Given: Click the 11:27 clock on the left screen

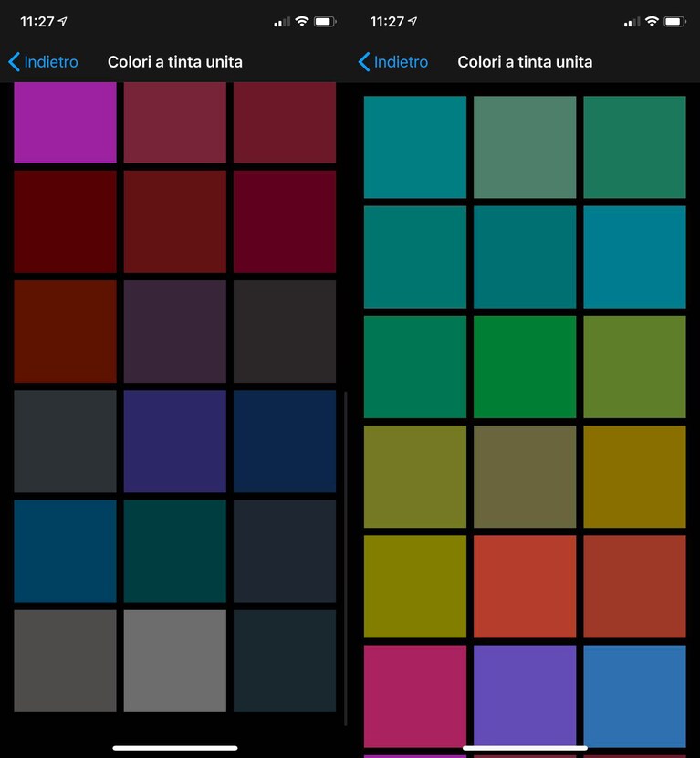Looking at the screenshot, I should tap(37, 22).
